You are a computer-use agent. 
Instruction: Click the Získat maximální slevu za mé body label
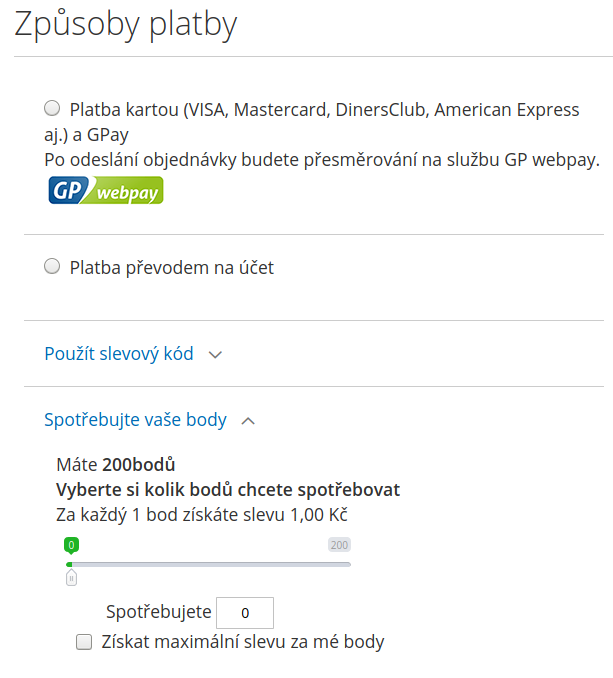243,642
